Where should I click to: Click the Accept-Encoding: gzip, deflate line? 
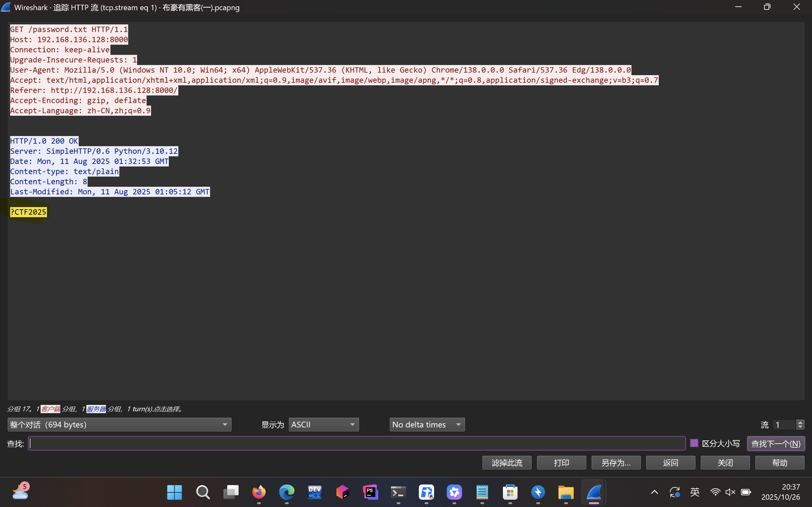pyautogui.click(x=78, y=101)
